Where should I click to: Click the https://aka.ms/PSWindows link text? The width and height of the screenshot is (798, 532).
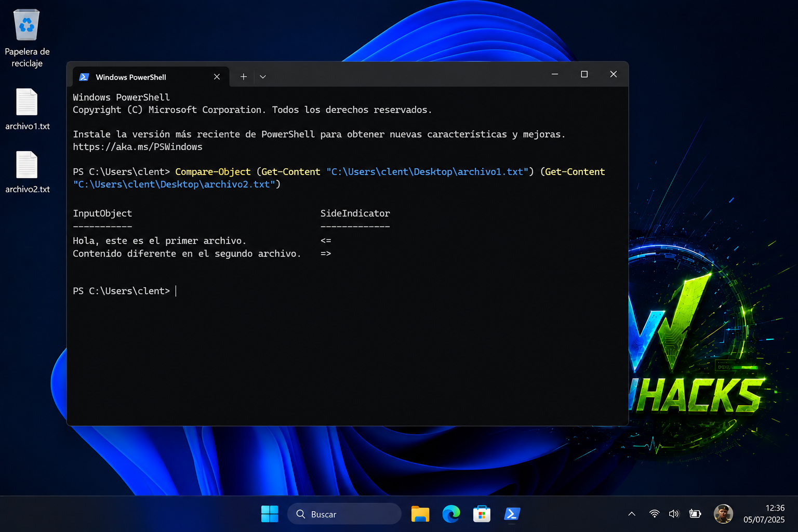coord(138,147)
